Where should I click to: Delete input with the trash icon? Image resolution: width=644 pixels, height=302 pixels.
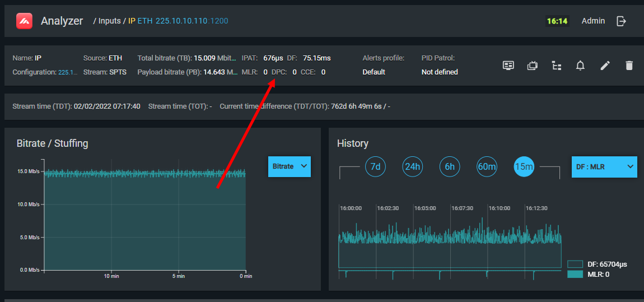[629, 66]
